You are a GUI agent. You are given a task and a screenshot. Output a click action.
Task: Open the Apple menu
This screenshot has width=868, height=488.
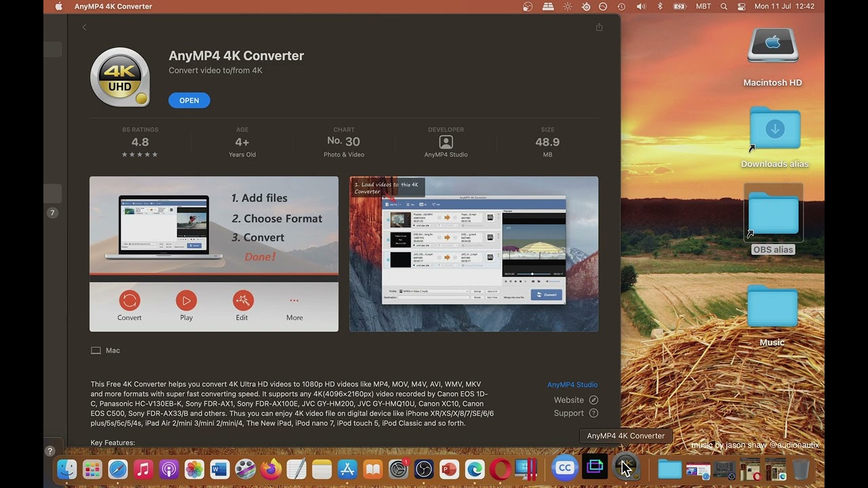pyautogui.click(x=58, y=6)
